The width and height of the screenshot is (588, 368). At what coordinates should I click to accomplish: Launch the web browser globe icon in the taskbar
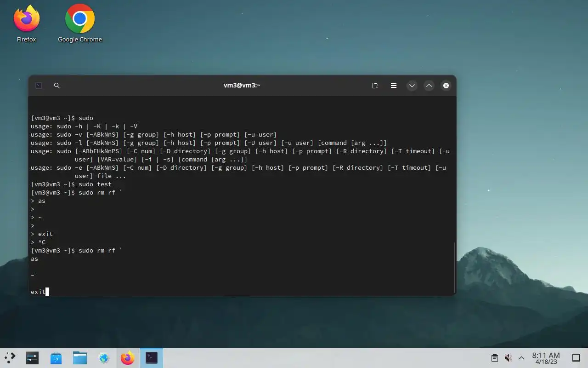104,358
